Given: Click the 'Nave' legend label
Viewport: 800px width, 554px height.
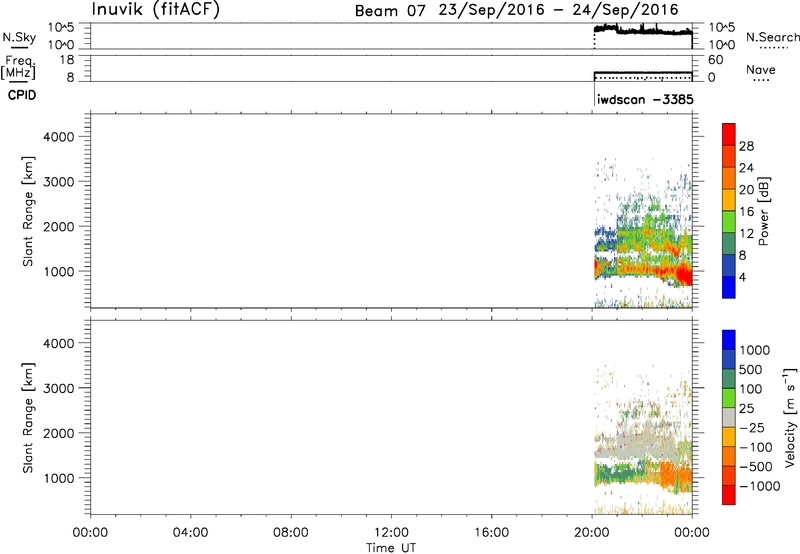Looking at the screenshot, I should click(x=761, y=69).
